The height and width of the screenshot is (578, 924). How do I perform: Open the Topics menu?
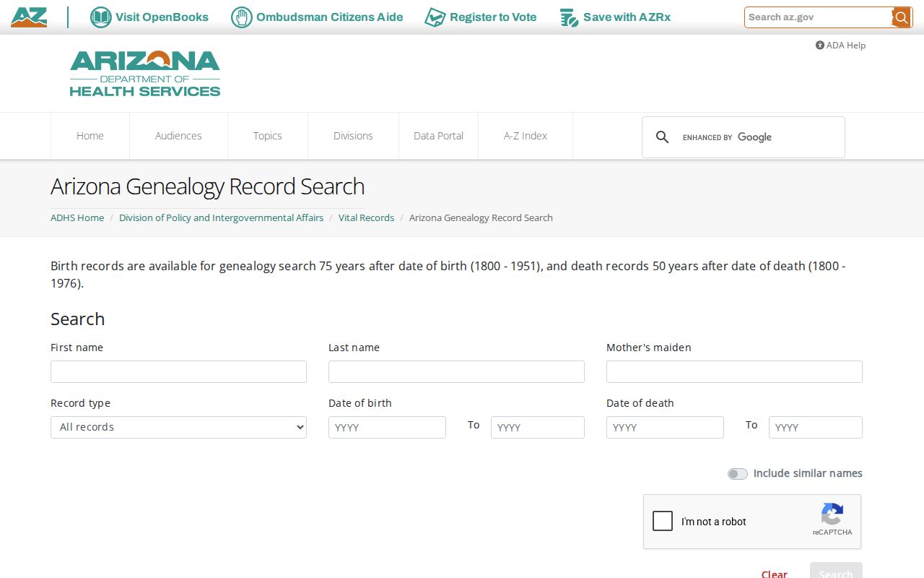(x=268, y=136)
